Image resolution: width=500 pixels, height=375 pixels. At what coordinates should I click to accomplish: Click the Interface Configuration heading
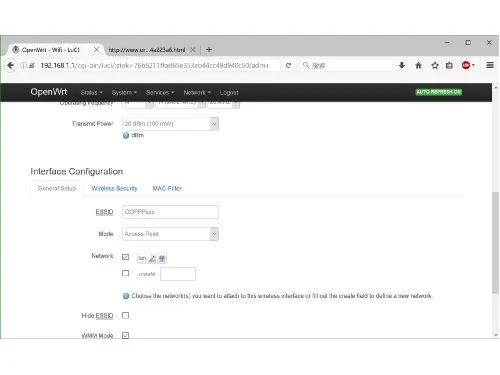[x=77, y=171]
